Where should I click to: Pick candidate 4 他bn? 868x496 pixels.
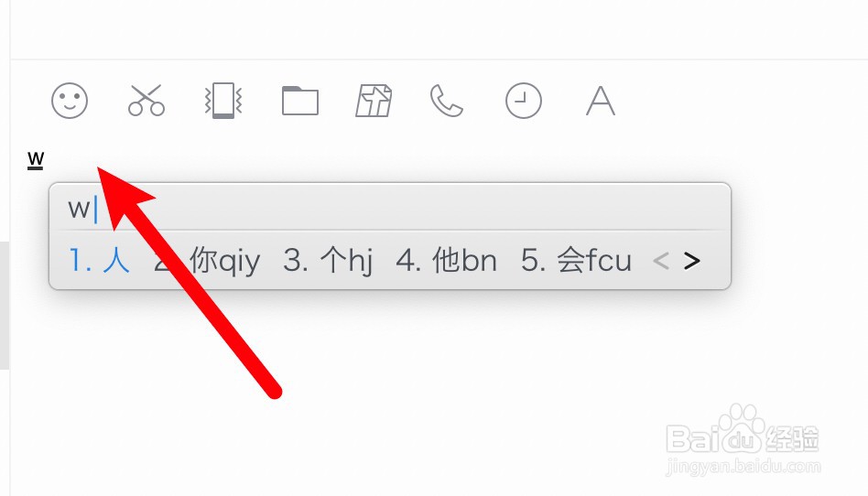coord(447,260)
